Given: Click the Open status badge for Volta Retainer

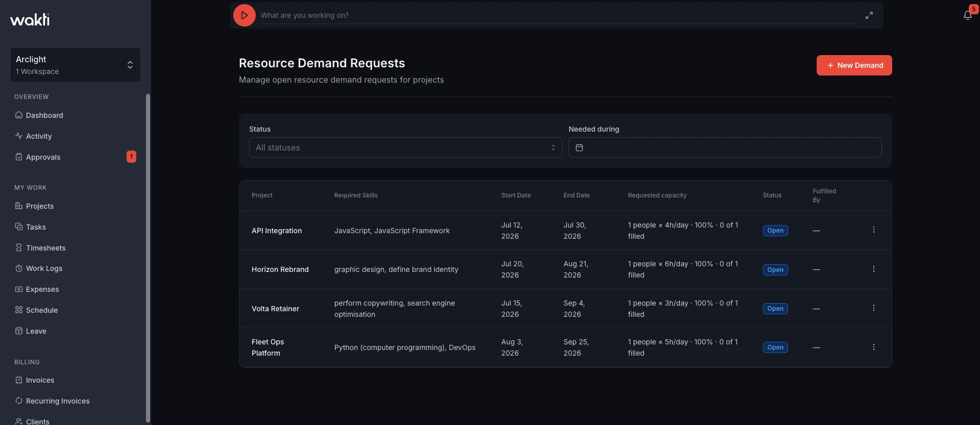Looking at the screenshot, I should pyautogui.click(x=775, y=309).
